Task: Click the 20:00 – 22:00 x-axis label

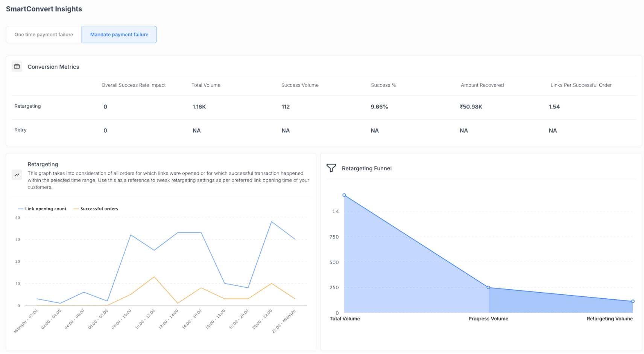Action: point(262,319)
